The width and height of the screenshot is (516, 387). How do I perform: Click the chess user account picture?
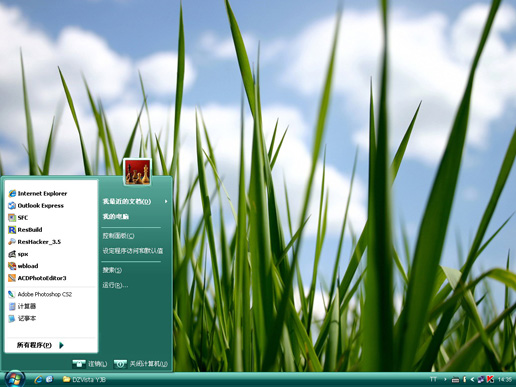(x=137, y=172)
